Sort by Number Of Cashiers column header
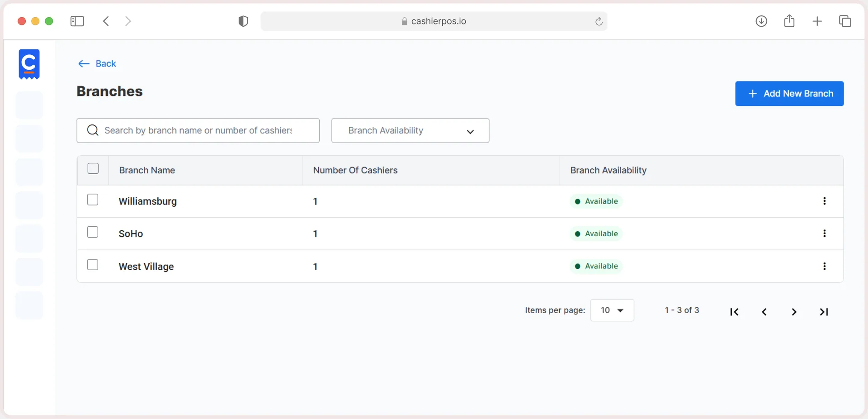This screenshot has height=419, width=868. (x=355, y=171)
